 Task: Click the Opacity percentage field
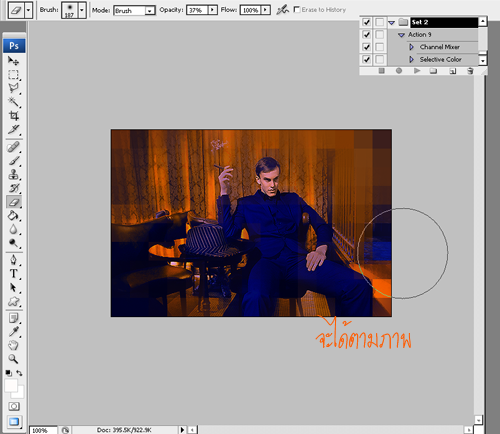click(x=197, y=10)
